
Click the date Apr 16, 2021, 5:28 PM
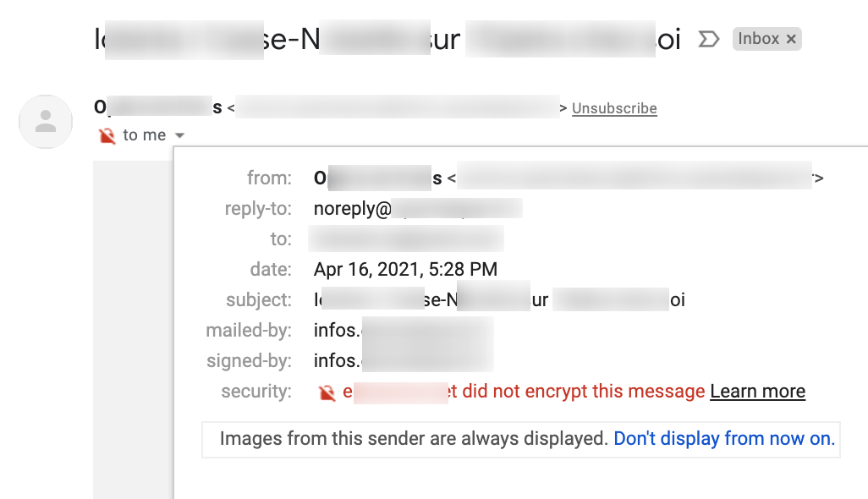pyautogui.click(x=406, y=270)
